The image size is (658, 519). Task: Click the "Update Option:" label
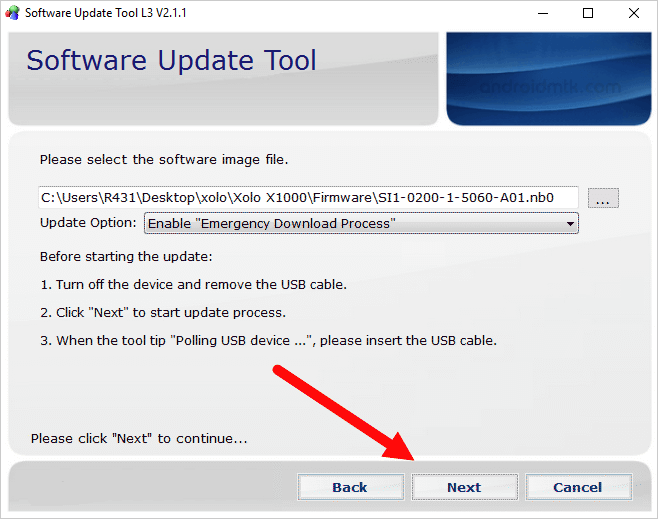tap(87, 222)
